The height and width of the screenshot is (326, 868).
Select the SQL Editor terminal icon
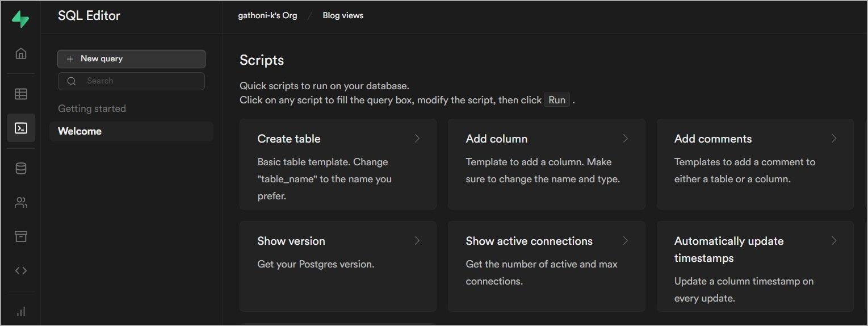click(21, 128)
